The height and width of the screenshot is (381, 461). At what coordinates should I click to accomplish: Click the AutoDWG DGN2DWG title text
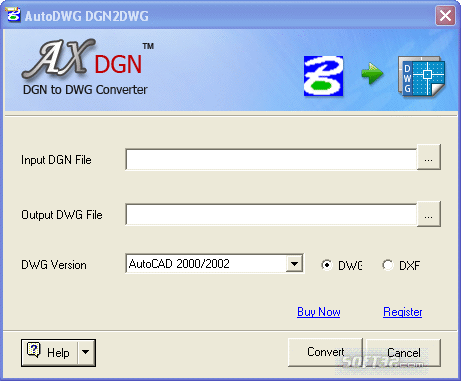tap(87, 16)
